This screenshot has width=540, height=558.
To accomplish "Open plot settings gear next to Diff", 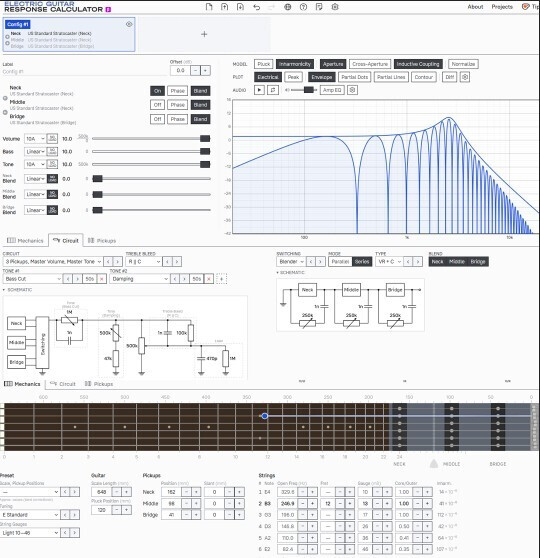I will click(x=465, y=77).
